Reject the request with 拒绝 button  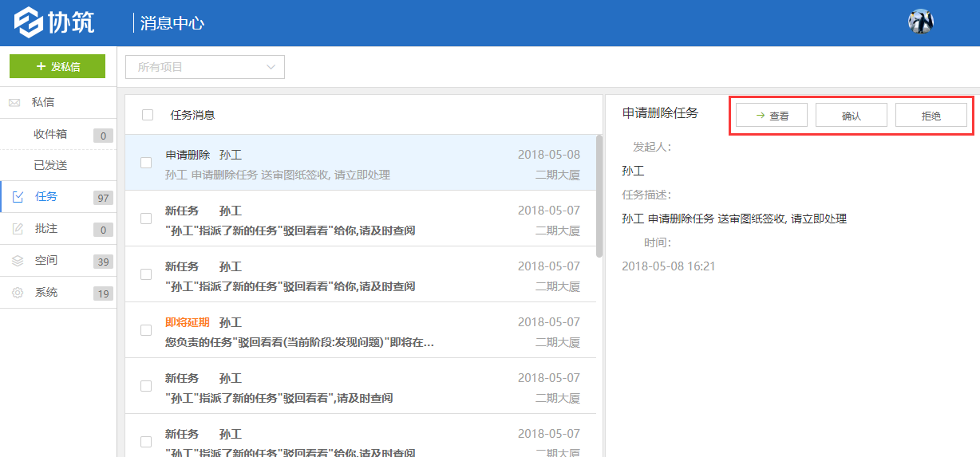point(931,116)
